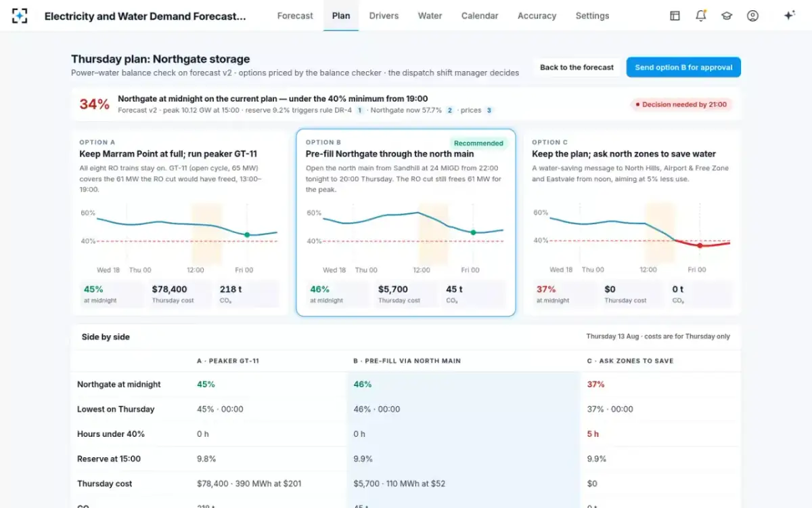Click the Reserve at 15:00 row label
Screen dimensions: 812x508
109,459
